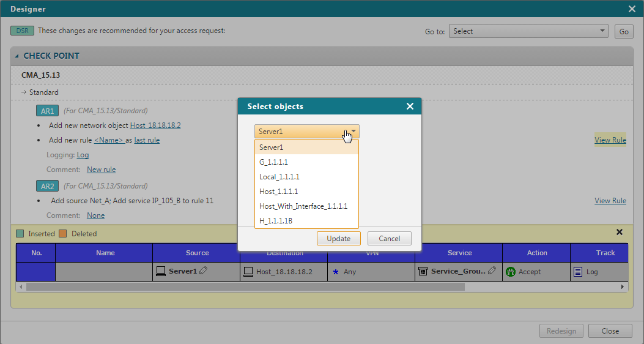
Task: Pick Host_With_Interface_1.1.1.1 option
Action: coord(303,206)
